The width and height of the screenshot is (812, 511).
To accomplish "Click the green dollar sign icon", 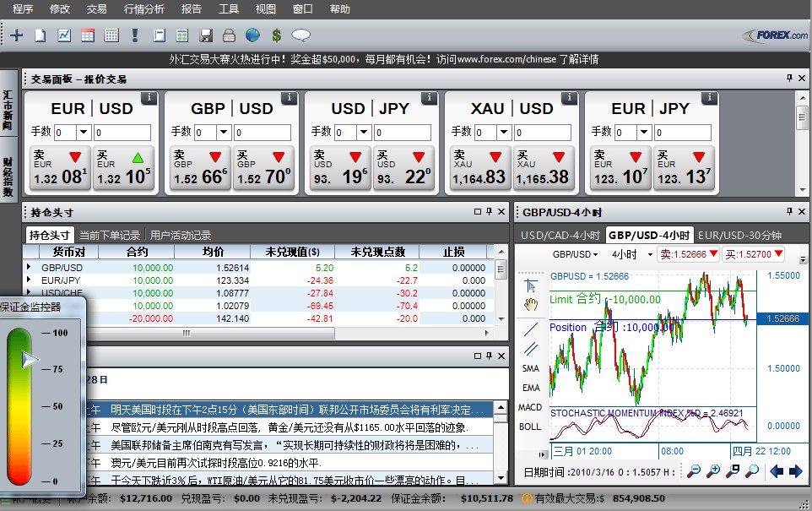I will 277,35.
